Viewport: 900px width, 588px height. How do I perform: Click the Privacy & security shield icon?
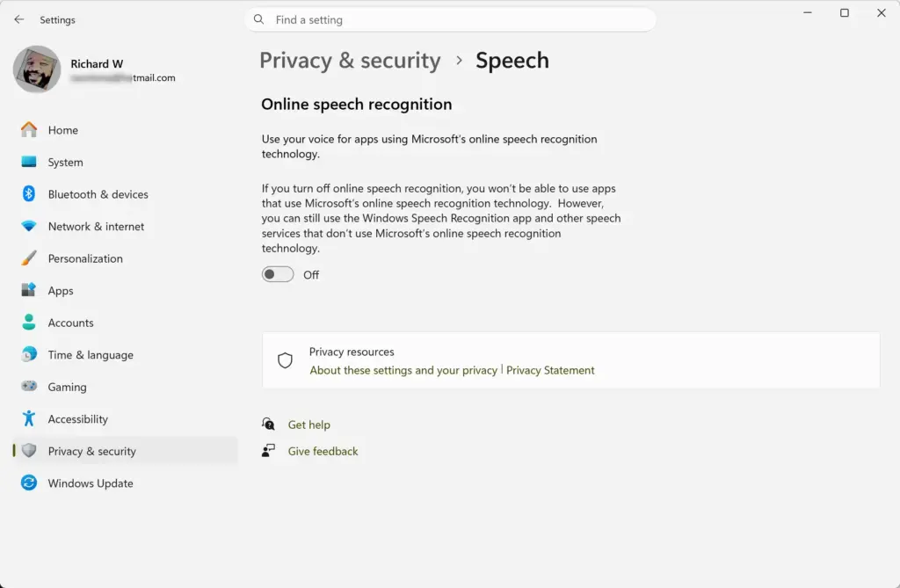29,451
